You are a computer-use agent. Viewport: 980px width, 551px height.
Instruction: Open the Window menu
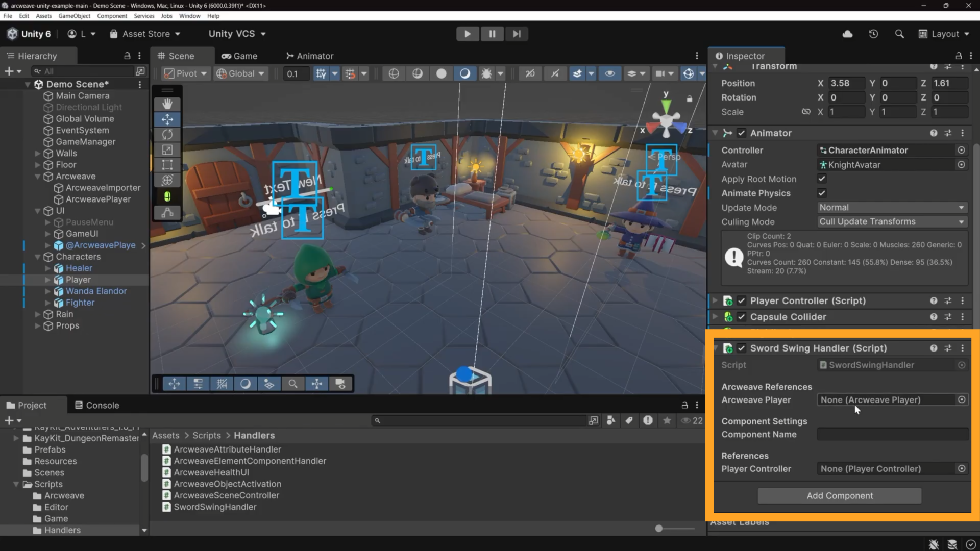click(x=189, y=16)
